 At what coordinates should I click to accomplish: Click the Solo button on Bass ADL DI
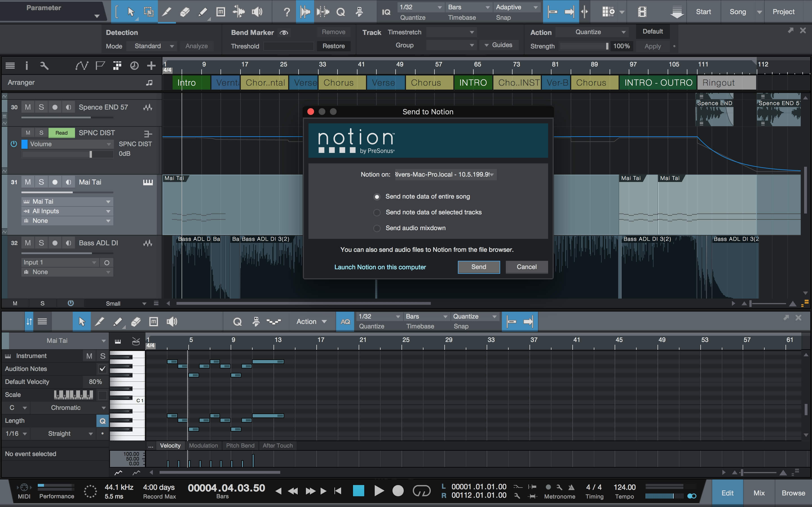41,243
